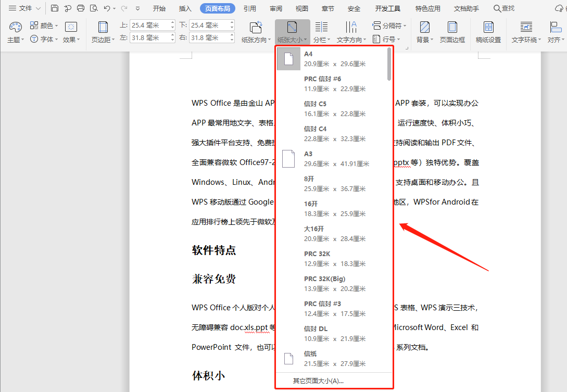This screenshot has width=567, height=392.
Task: Select the 页面布局 tab
Action: 218,8
